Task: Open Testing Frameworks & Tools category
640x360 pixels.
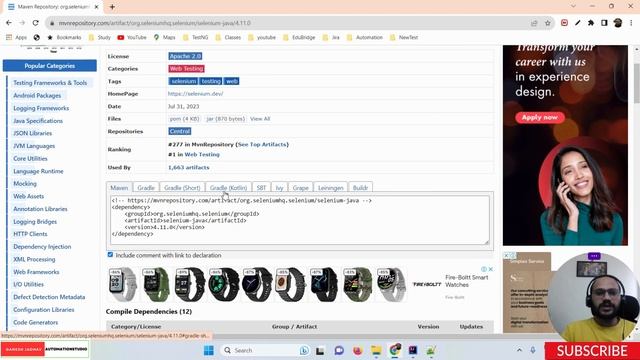Action: [x=50, y=83]
